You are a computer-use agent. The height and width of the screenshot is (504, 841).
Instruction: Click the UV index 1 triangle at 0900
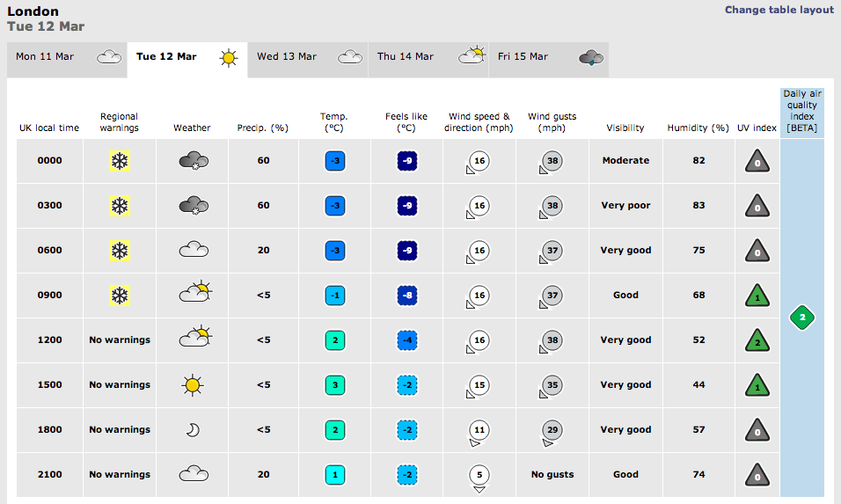click(x=757, y=296)
